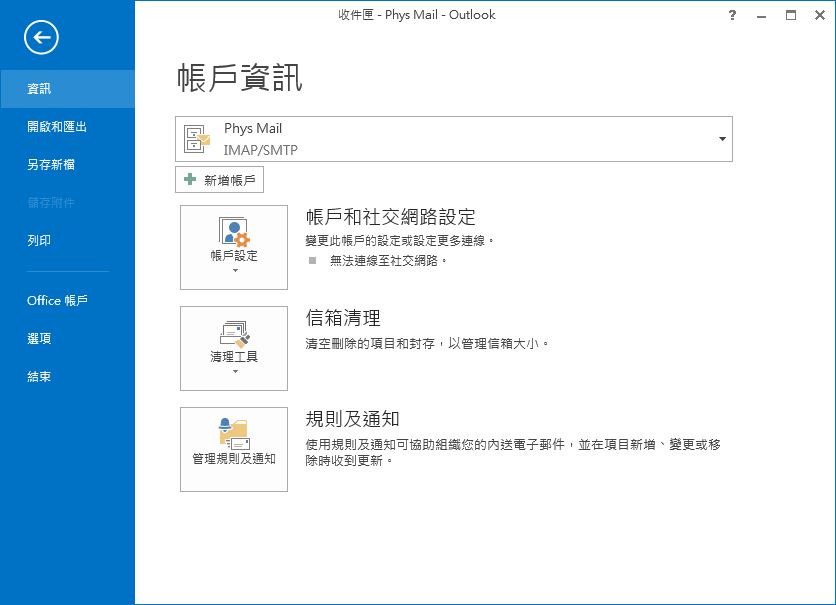Open the 開啟和匯出 menu item

[x=67, y=126]
